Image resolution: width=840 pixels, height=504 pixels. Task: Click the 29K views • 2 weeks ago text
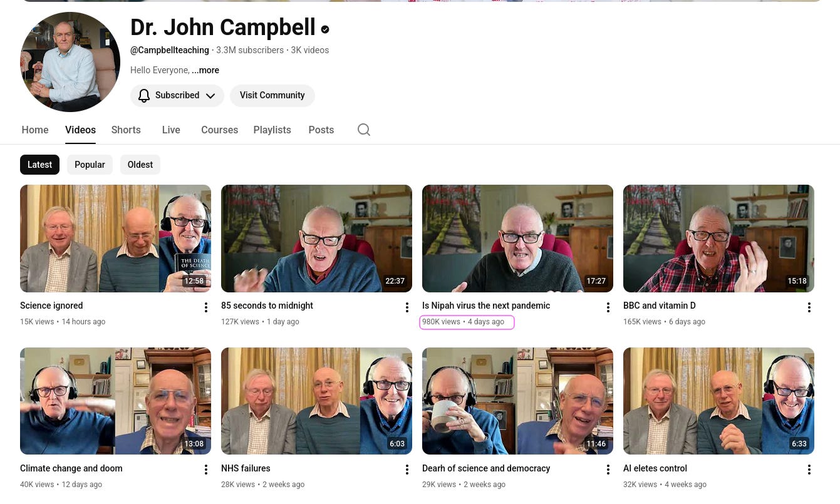tap(464, 485)
